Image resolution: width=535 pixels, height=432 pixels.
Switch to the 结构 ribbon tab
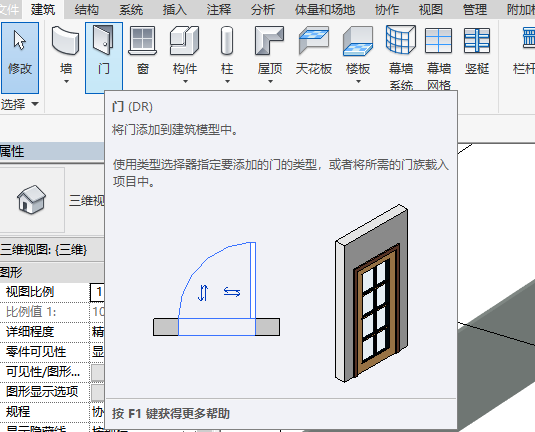[x=87, y=9]
